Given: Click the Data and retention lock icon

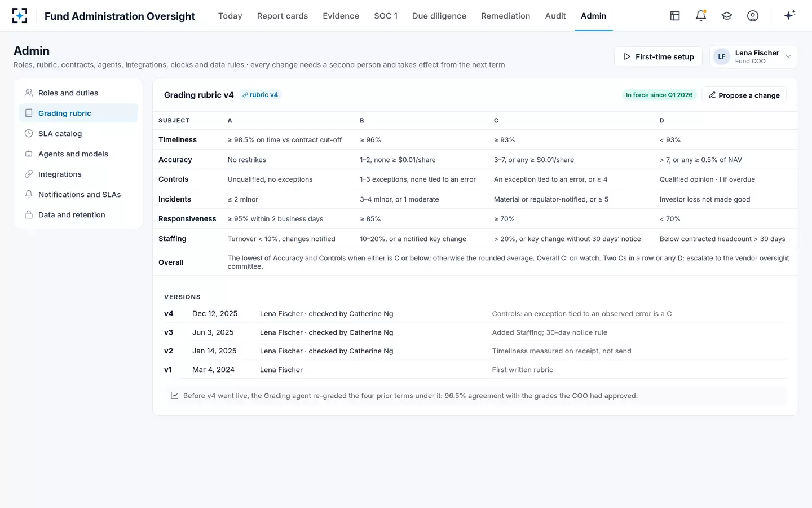Looking at the screenshot, I should [29, 214].
